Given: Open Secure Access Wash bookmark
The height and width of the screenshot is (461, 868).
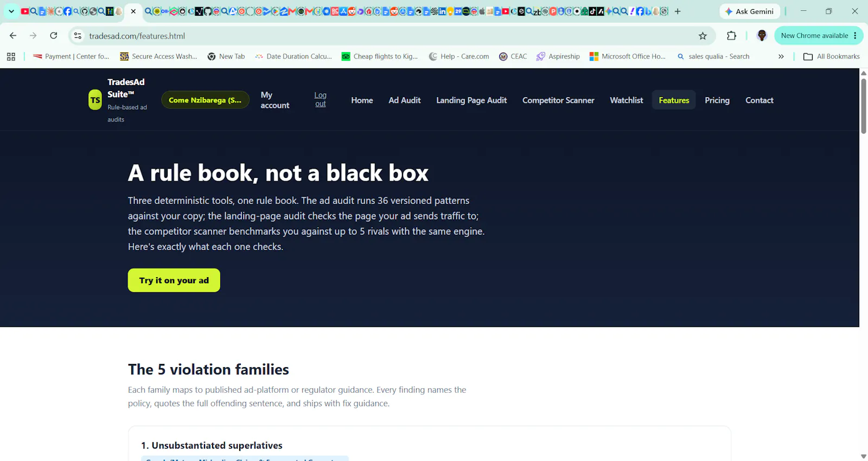Looking at the screenshot, I should [158, 56].
